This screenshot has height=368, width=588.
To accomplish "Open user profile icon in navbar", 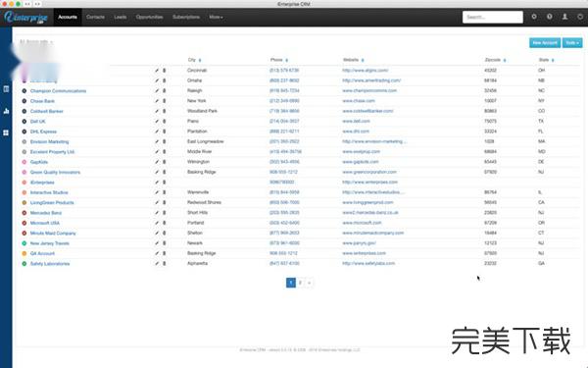I will click(x=564, y=17).
